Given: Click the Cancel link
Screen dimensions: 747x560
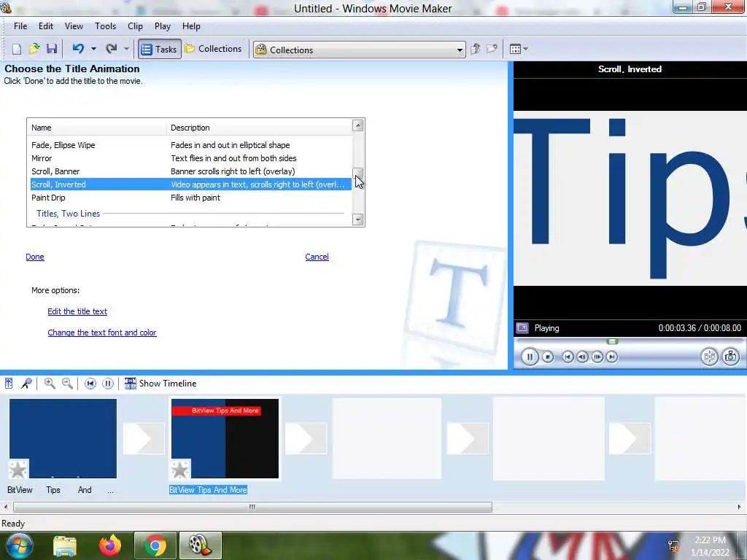Looking at the screenshot, I should coord(317,257).
